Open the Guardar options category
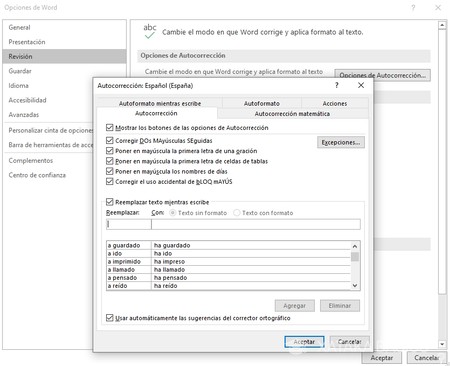The image size is (450, 366). (65, 71)
